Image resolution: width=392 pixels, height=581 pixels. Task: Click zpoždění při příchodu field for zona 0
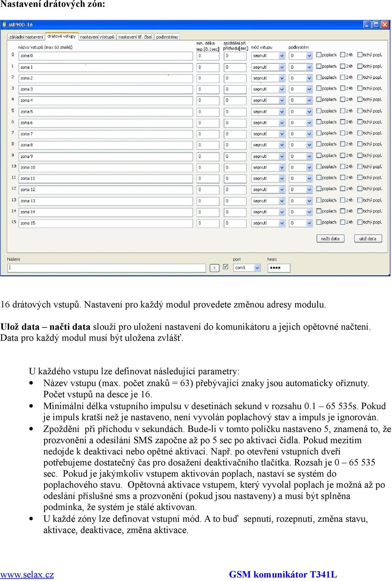[x=235, y=56]
